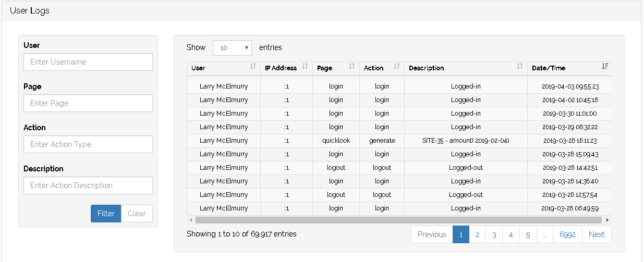
Task: Click horizontal scrollbar left arrow
Action: click(x=190, y=220)
